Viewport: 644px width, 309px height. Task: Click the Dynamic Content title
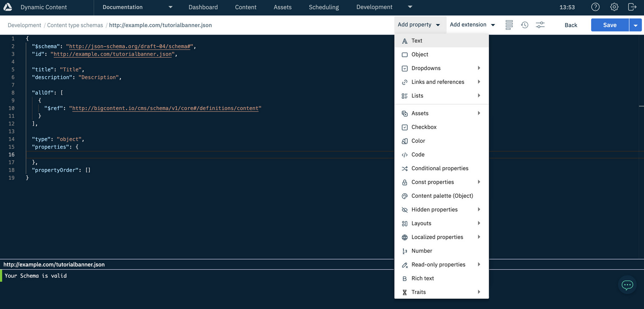tap(44, 7)
